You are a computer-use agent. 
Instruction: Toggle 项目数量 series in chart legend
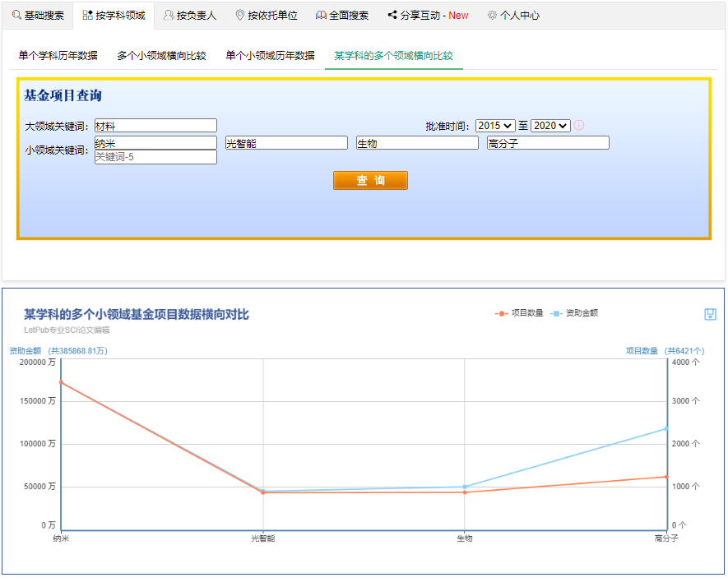coord(519,313)
